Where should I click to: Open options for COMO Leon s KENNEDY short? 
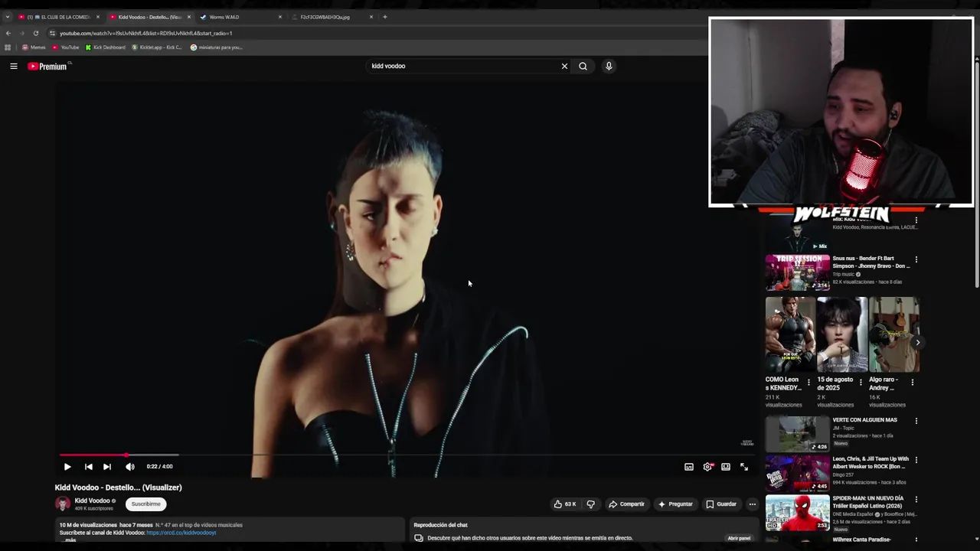click(809, 383)
